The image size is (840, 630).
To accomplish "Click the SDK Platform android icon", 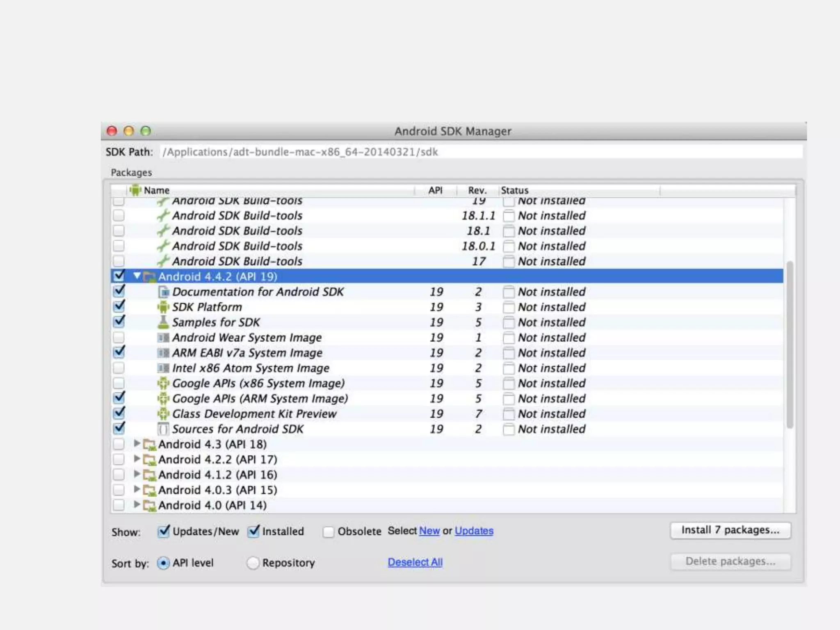I will (x=163, y=307).
